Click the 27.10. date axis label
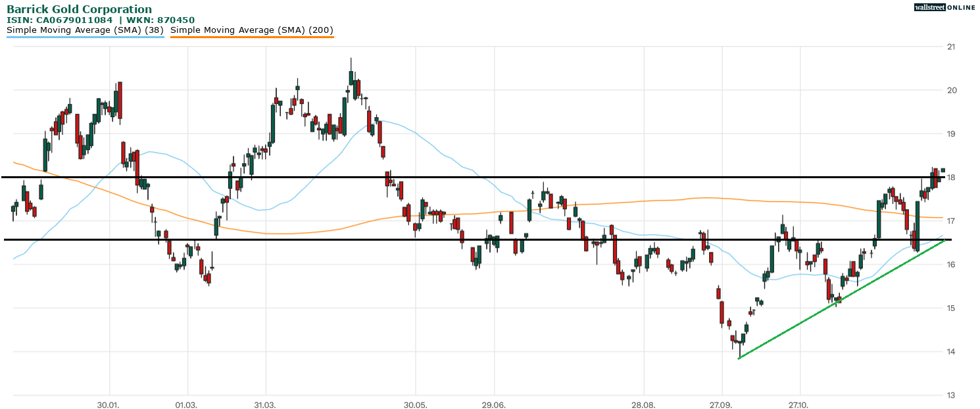 coord(799,404)
